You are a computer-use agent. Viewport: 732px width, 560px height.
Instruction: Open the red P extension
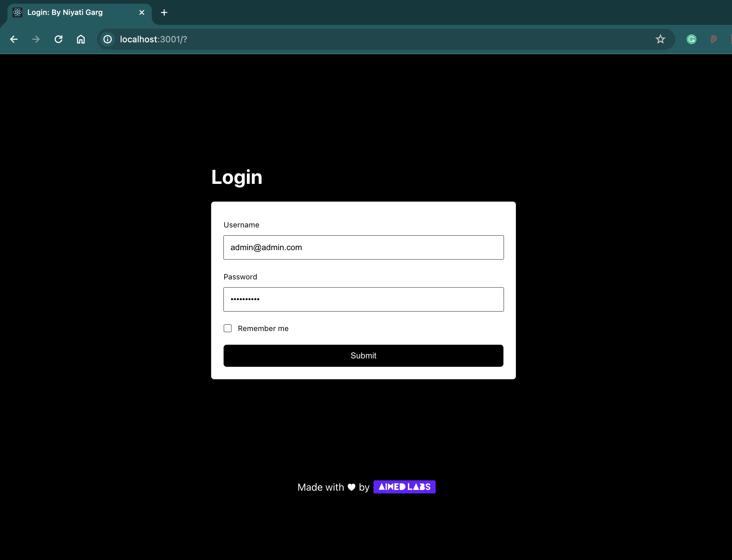point(714,39)
